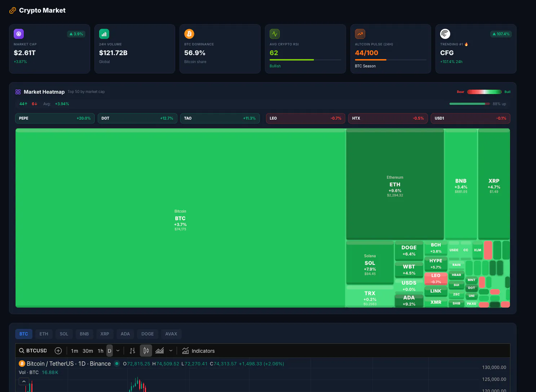Click the DOGE +6.4% heatmap tile
Image resolution: width=536 pixels, height=392 pixels.
pyautogui.click(x=409, y=251)
